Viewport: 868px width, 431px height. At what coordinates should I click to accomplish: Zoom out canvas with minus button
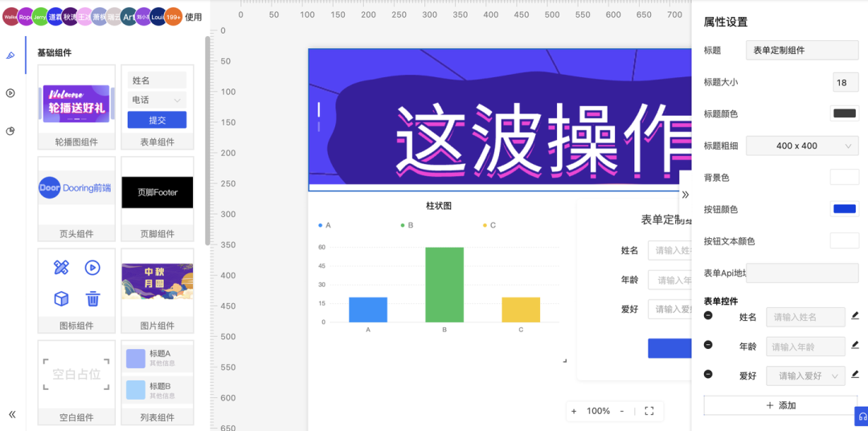[x=621, y=411]
